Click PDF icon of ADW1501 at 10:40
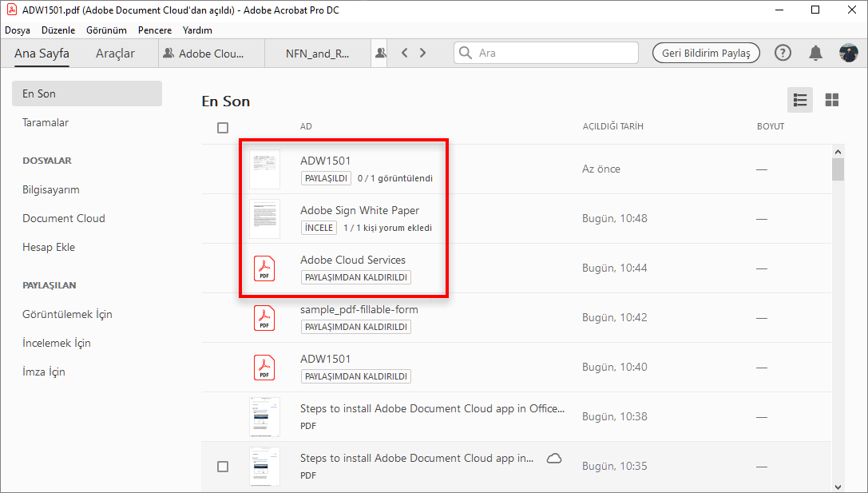This screenshot has height=493, width=868. point(264,368)
